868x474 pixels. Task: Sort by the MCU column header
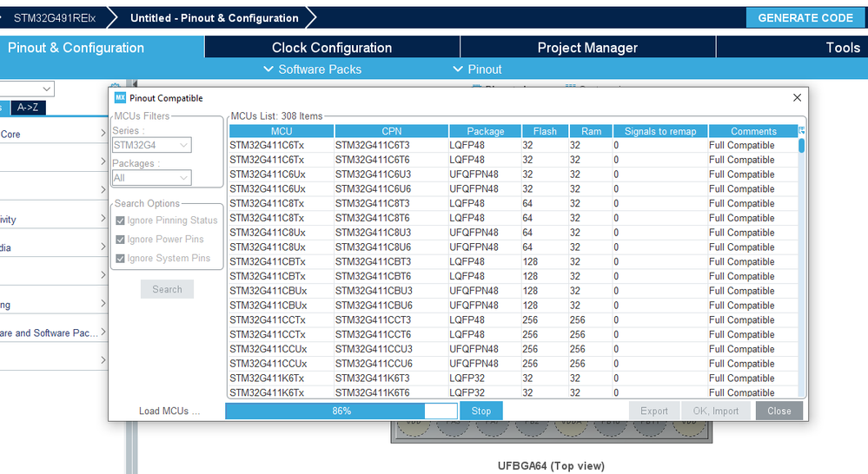click(282, 131)
